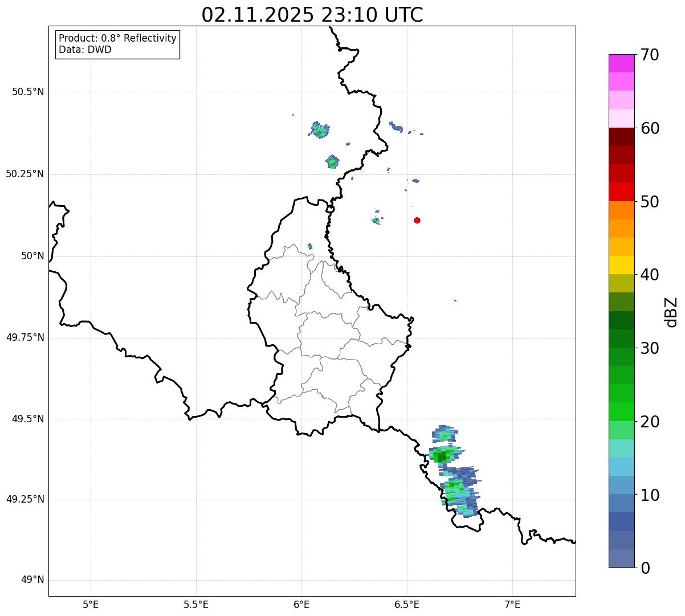Click the colorbar tick label 70
Screen dimensions: 685x616
(x=650, y=55)
